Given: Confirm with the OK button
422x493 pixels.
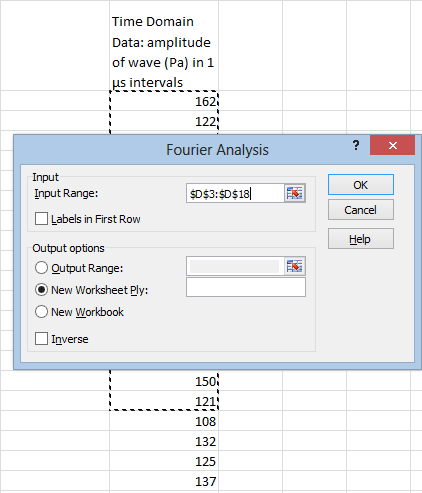Looking at the screenshot, I should [361, 185].
